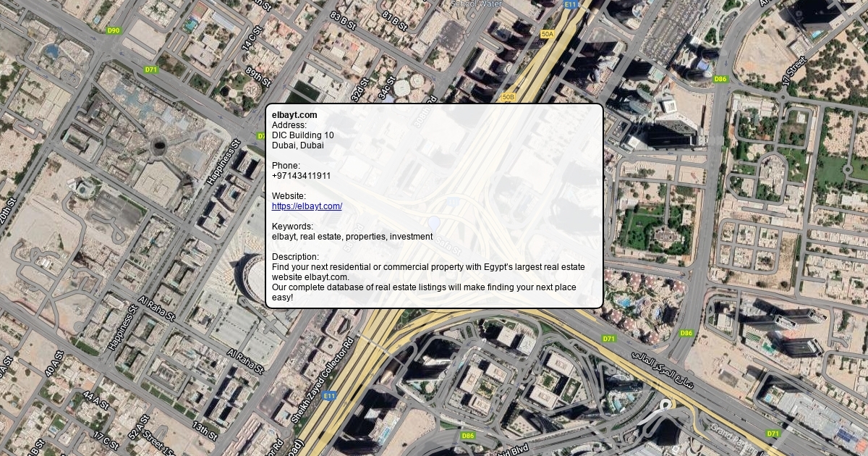Click the D71 shield beside the Arabic street label
The image size is (868, 456).
608,339
